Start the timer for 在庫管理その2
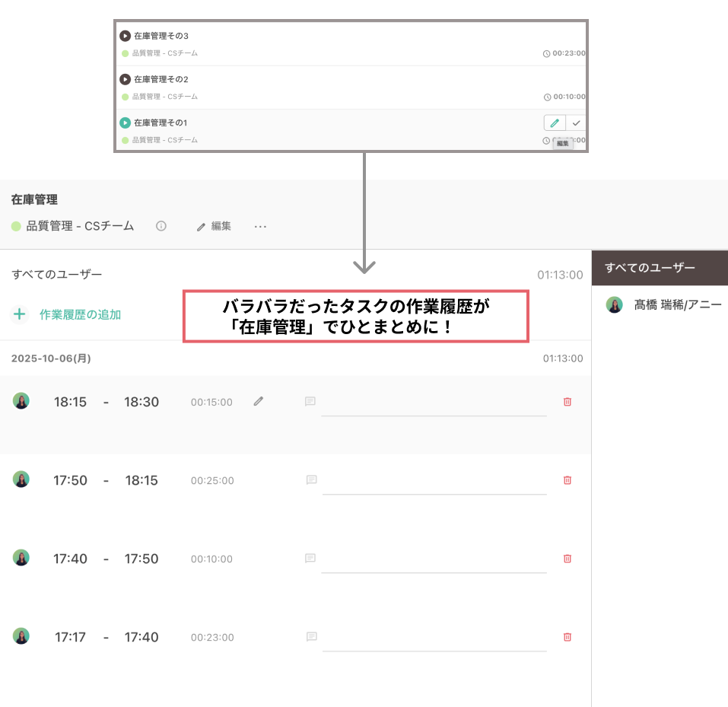The width and height of the screenshot is (728, 707). point(125,79)
